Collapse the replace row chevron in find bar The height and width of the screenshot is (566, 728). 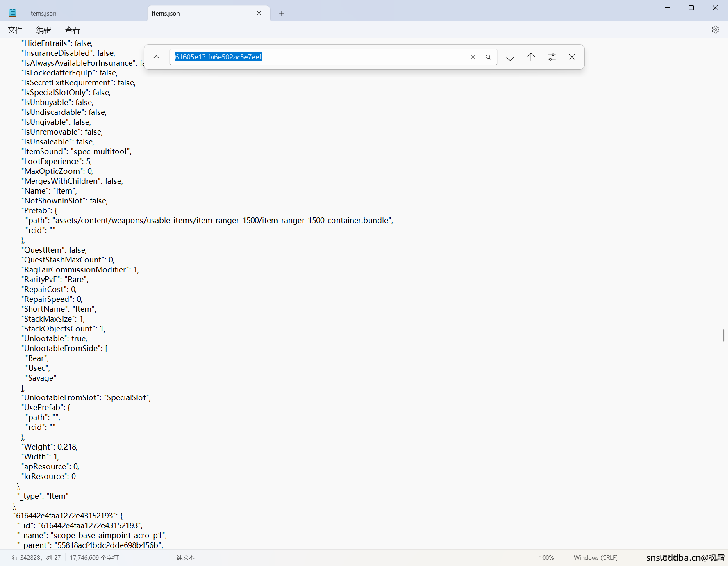[156, 57]
